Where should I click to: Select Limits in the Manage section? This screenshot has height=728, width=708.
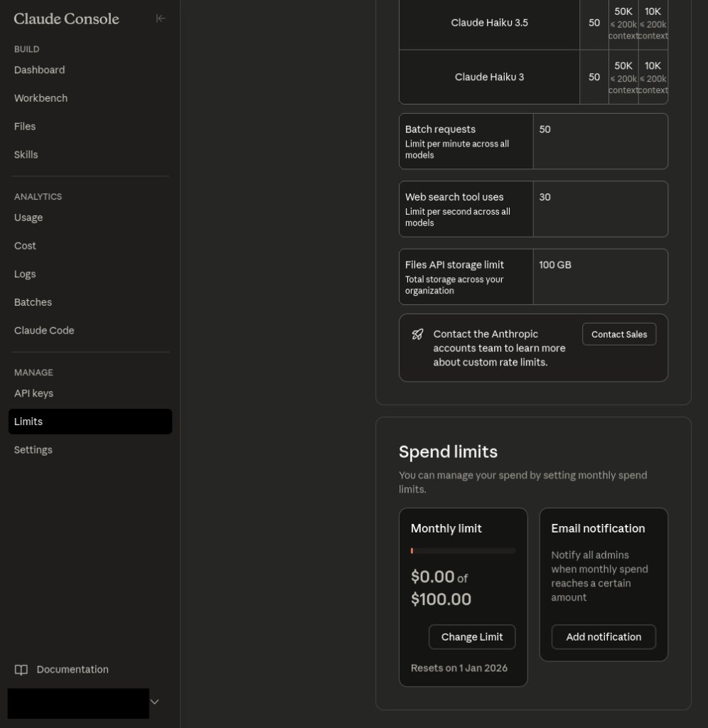28,422
